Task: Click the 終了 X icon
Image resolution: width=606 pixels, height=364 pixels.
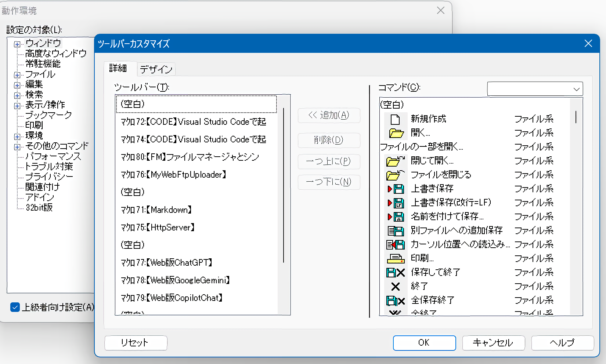Action: (x=396, y=287)
